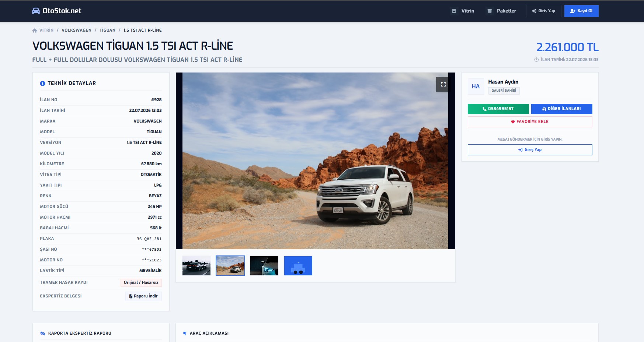Go to VOLKSWAGEN breadcrumb link
Image resolution: width=644 pixels, height=342 pixels.
(x=76, y=30)
